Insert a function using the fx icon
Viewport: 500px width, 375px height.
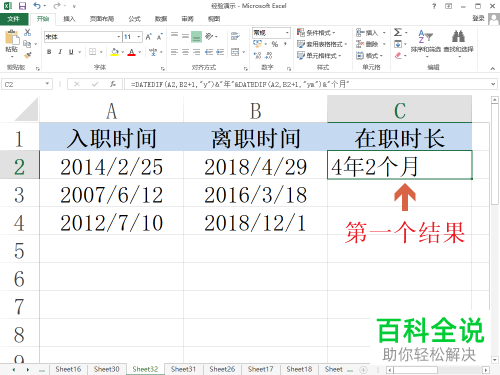pos(113,84)
